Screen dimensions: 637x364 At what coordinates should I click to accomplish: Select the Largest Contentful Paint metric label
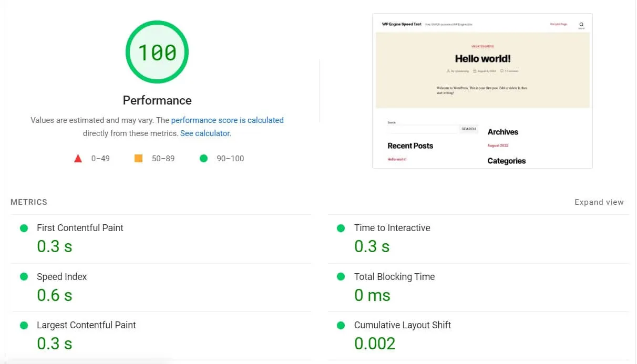tap(86, 325)
